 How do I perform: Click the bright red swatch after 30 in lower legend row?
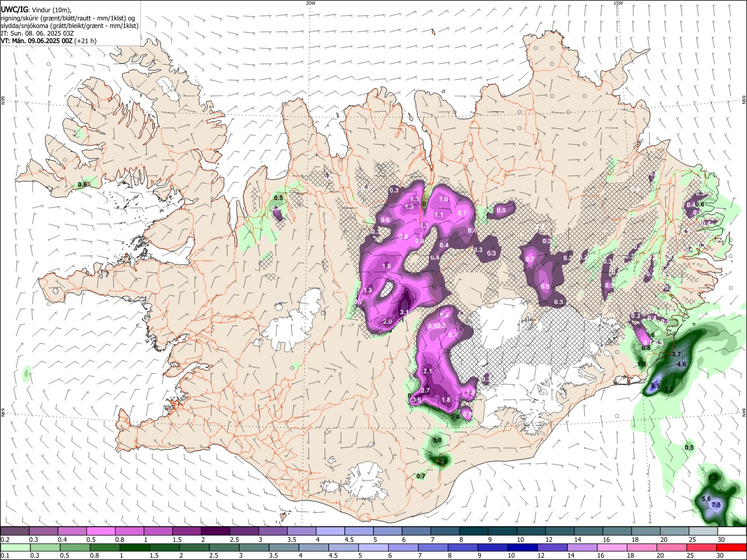click(731, 548)
